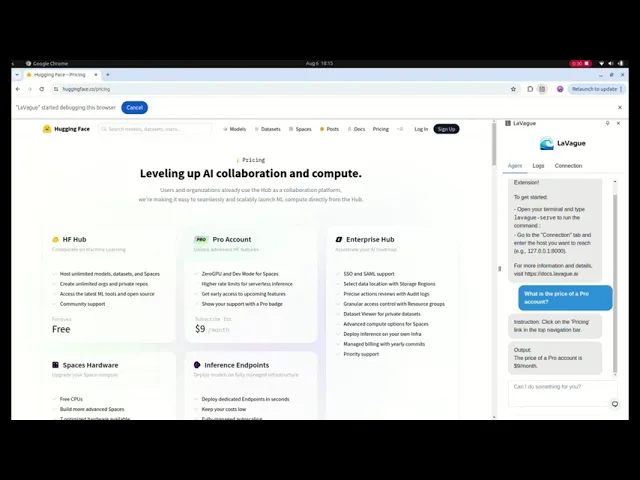Send message with the chat bubble icon
The image size is (640, 480).
click(x=615, y=404)
